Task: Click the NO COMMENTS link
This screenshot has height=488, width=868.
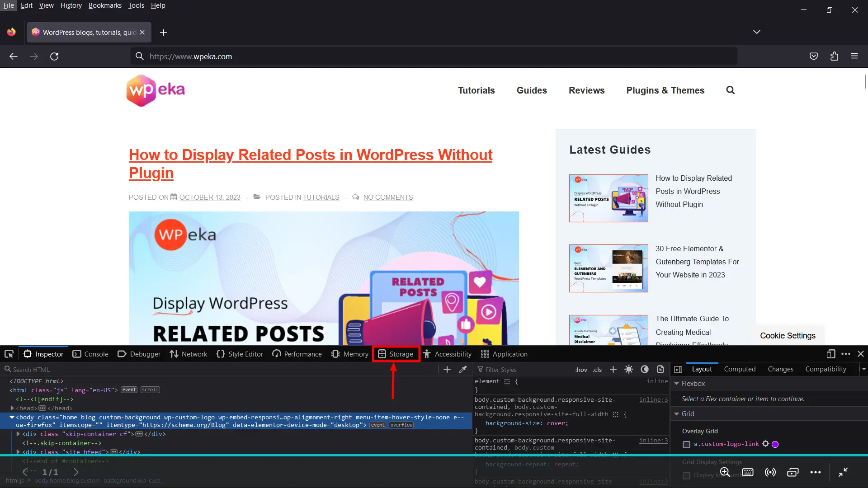Action: click(x=388, y=197)
